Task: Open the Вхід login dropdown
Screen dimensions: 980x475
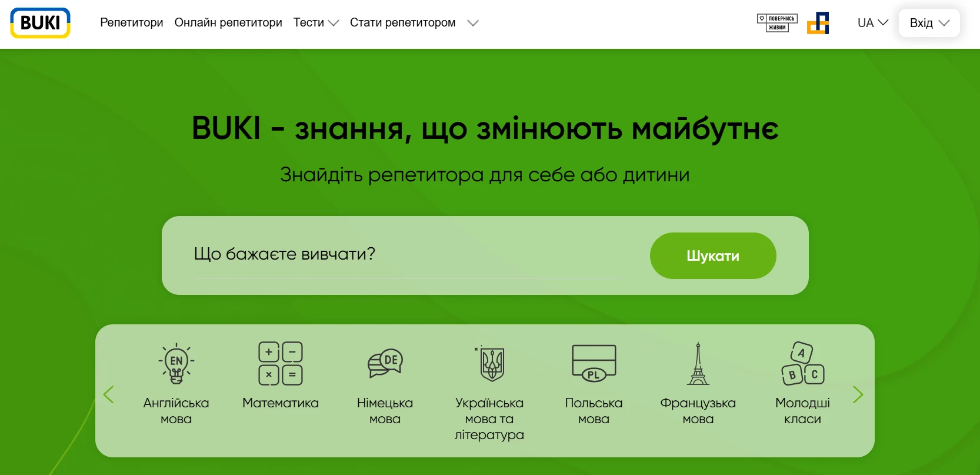Action: [x=929, y=23]
